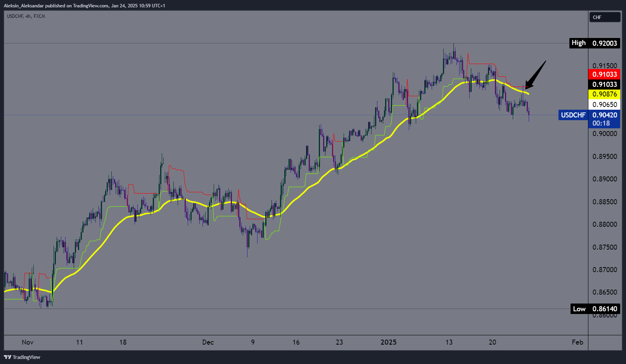The image size is (626, 364).
Task: Click the 11 date label on the time axis
Action: [80, 342]
